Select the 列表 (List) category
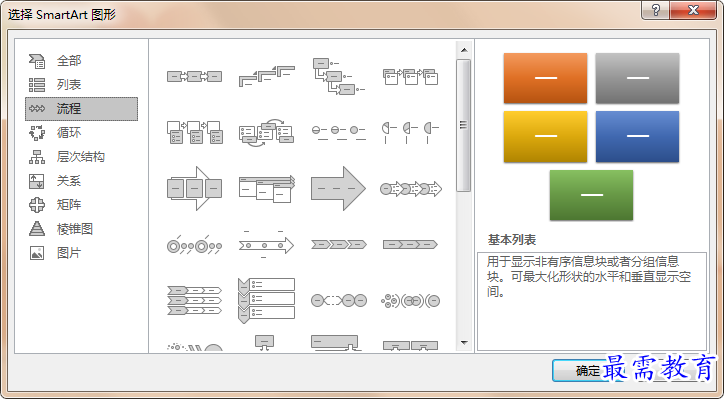This screenshot has height=399, width=724. (x=81, y=85)
